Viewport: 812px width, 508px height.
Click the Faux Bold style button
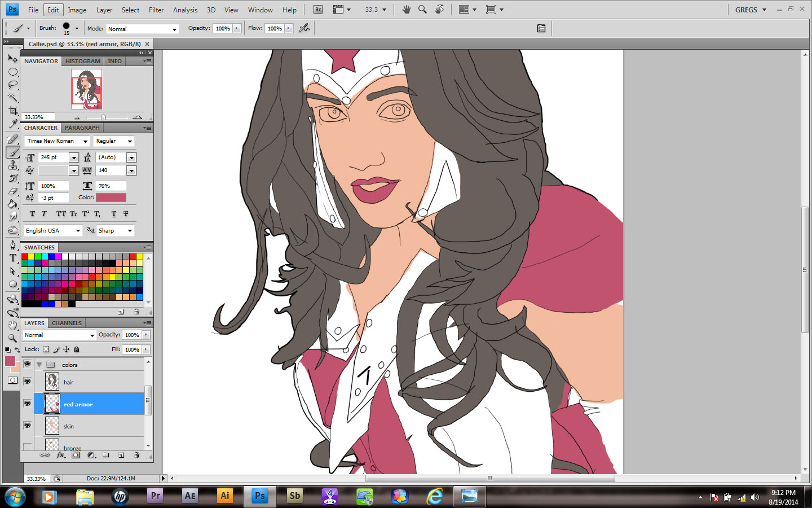click(x=32, y=214)
